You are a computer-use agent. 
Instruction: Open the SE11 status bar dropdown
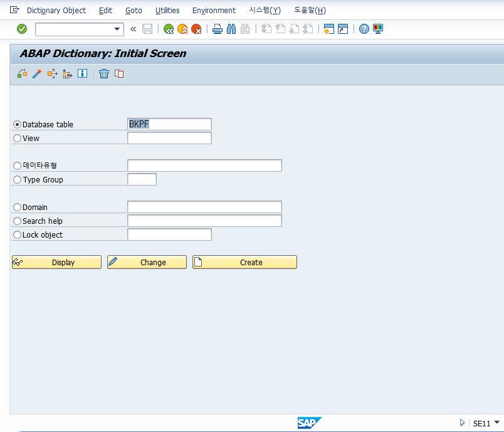[x=497, y=423]
